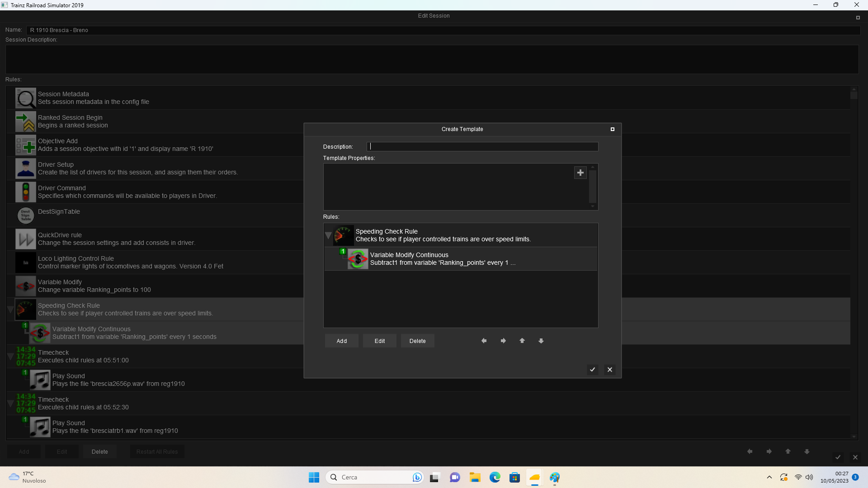
Task: Click Variable Modify Continuous icon in Create Template
Action: click(x=358, y=259)
